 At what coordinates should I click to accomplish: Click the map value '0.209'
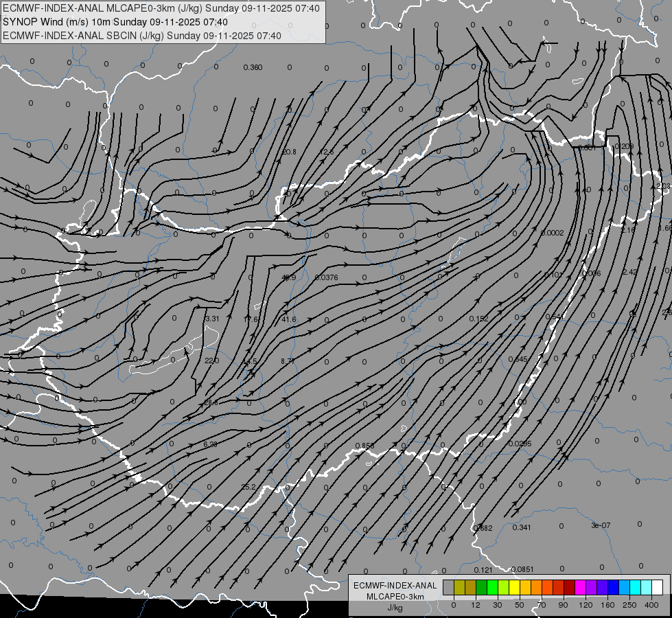click(x=624, y=146)
